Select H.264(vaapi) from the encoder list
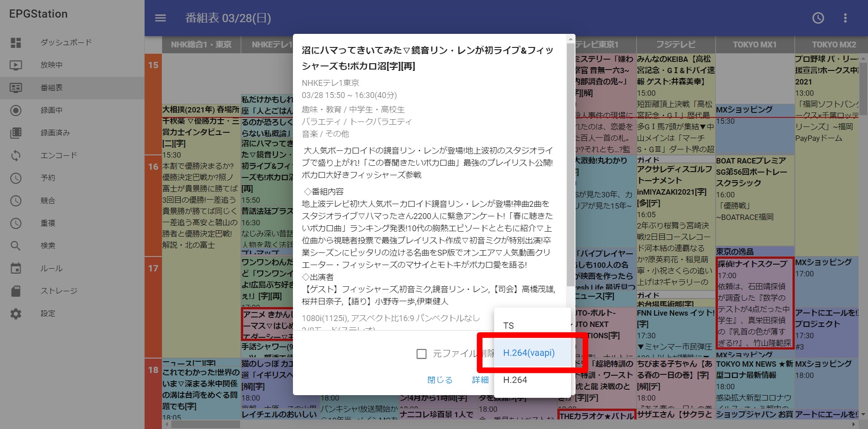This screenshot has height=429, width=868. click(x=529, y=353)
